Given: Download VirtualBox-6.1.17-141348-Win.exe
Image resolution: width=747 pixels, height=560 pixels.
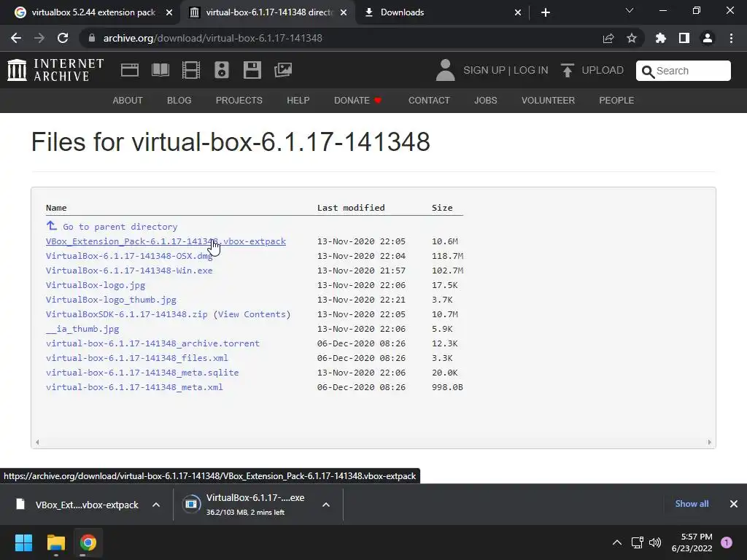Looking at the screenshot, I should 129,271.
